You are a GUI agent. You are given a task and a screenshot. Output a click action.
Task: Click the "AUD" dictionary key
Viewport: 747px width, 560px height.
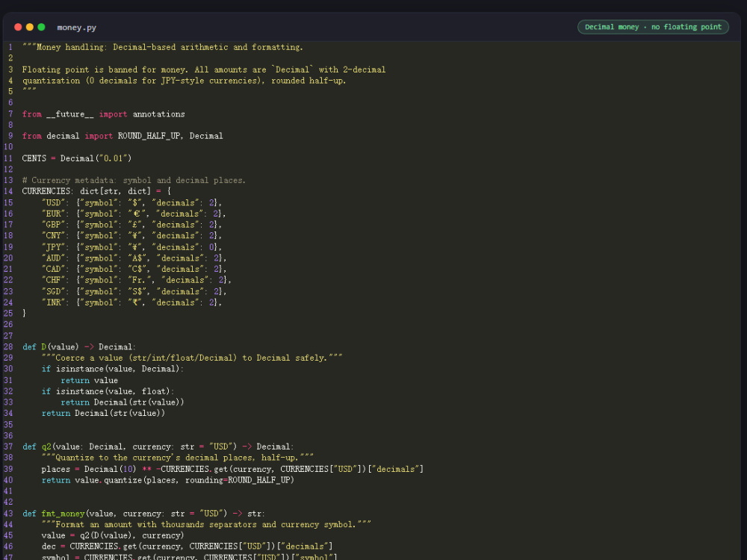click(53, 258)
